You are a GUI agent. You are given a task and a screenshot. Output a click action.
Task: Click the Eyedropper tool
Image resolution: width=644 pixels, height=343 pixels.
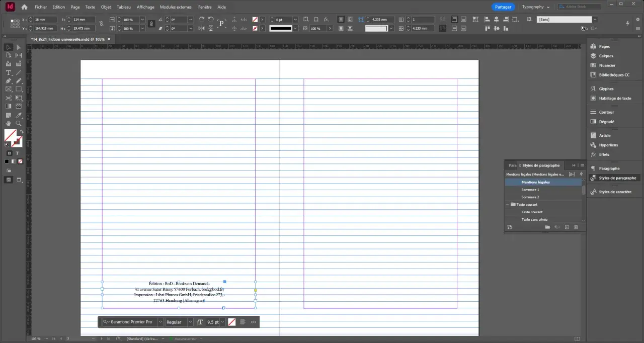19,115
